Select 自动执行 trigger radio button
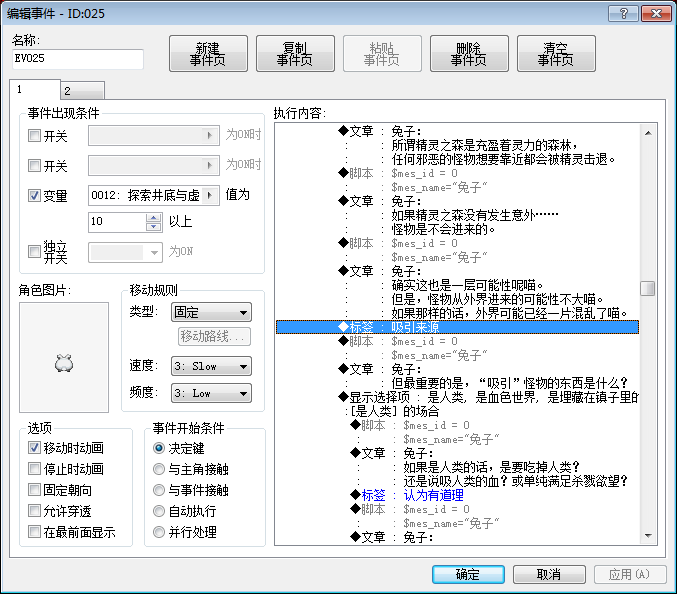This screenshot has width=677, height=594. click(x=159, y=511)
